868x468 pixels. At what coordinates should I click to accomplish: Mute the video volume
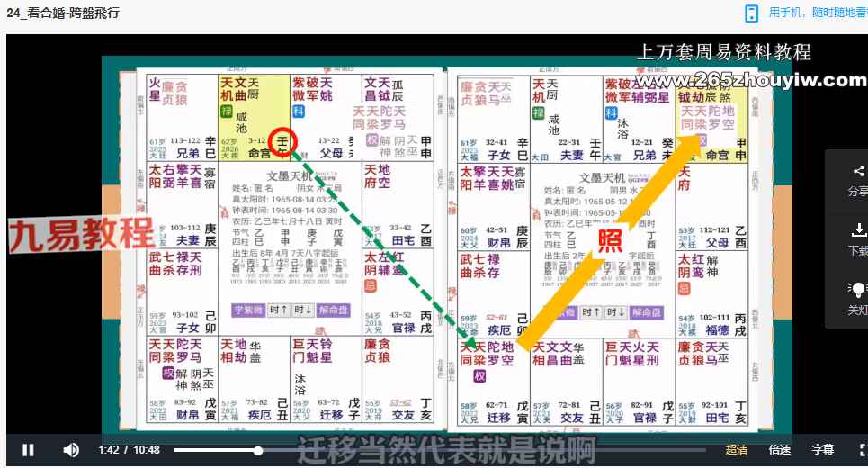click(x=71, y=450)
